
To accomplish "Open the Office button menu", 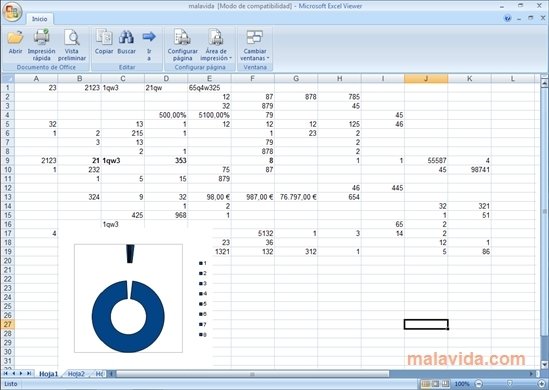I will tap(12, 12).
